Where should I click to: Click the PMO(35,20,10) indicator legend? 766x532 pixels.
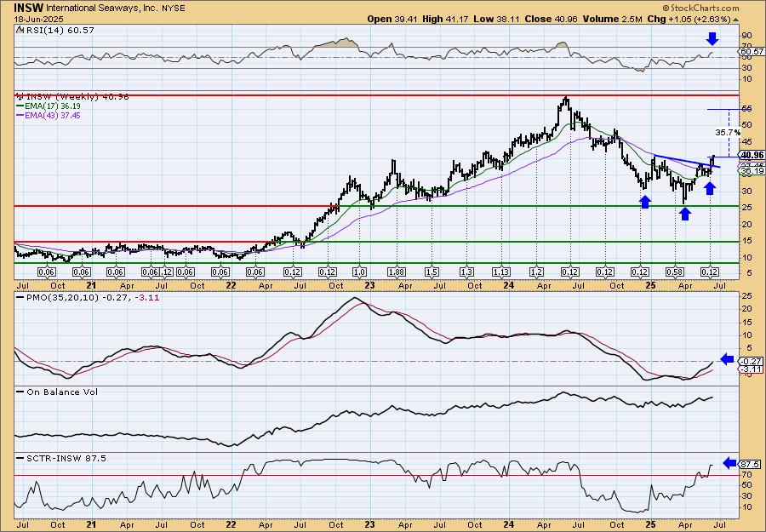88,298
